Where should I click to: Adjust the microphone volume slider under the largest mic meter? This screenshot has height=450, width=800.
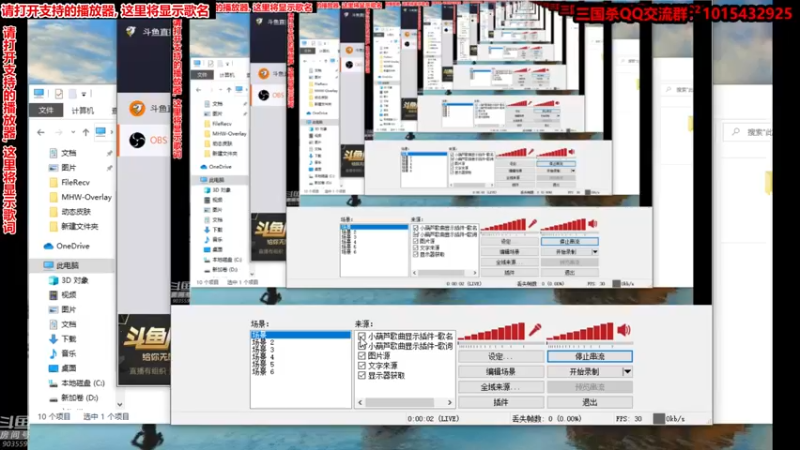click(501, 344)
